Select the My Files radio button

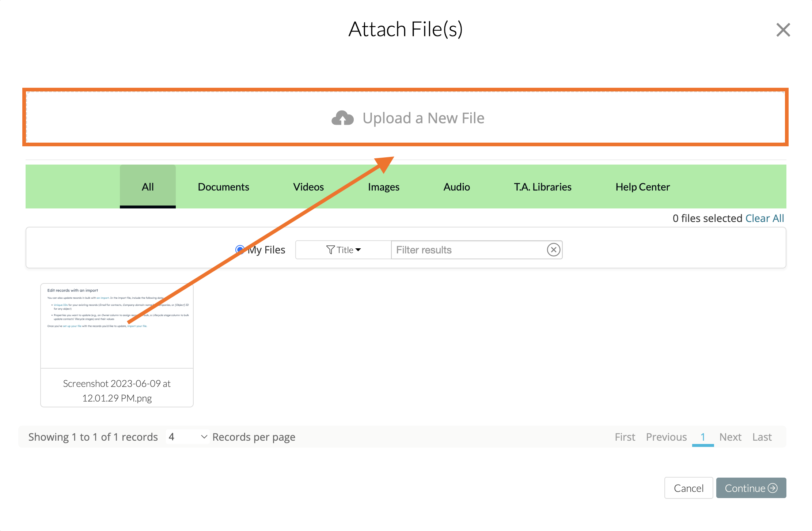point(240,250)
